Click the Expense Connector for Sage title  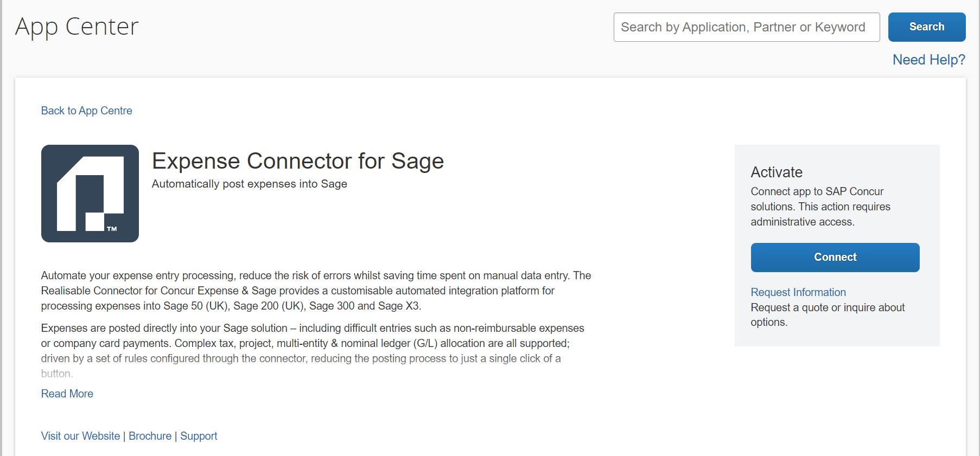point(298,161)
